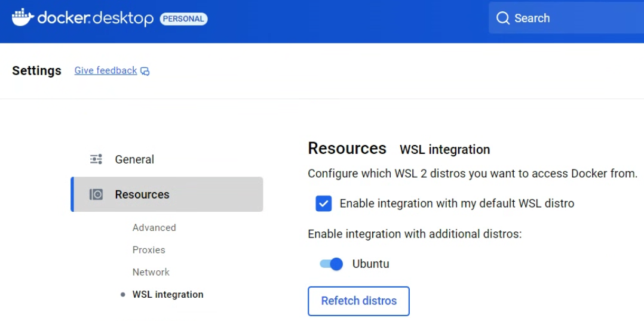Click the docker desktop wordmark

(96, 18)
